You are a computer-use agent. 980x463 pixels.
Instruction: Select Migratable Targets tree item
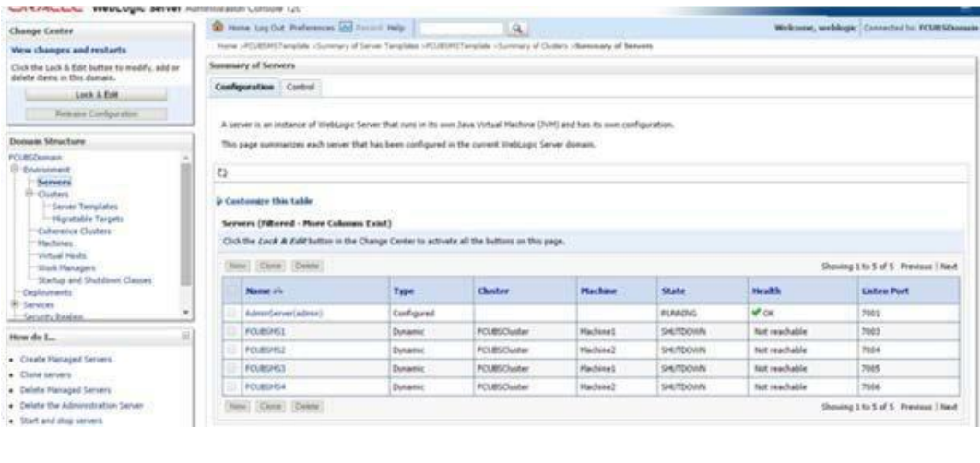(89, 219)
